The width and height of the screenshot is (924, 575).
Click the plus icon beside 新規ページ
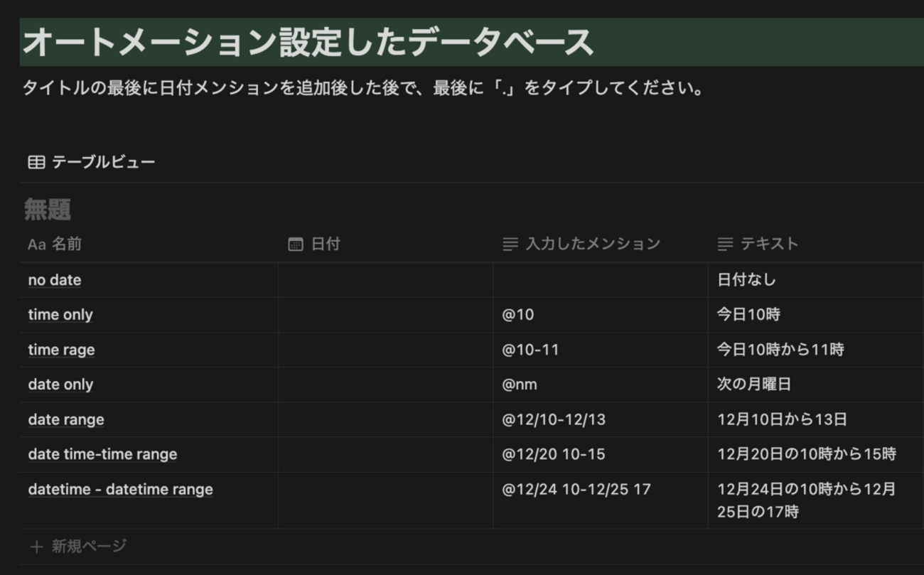coord(36,547)
